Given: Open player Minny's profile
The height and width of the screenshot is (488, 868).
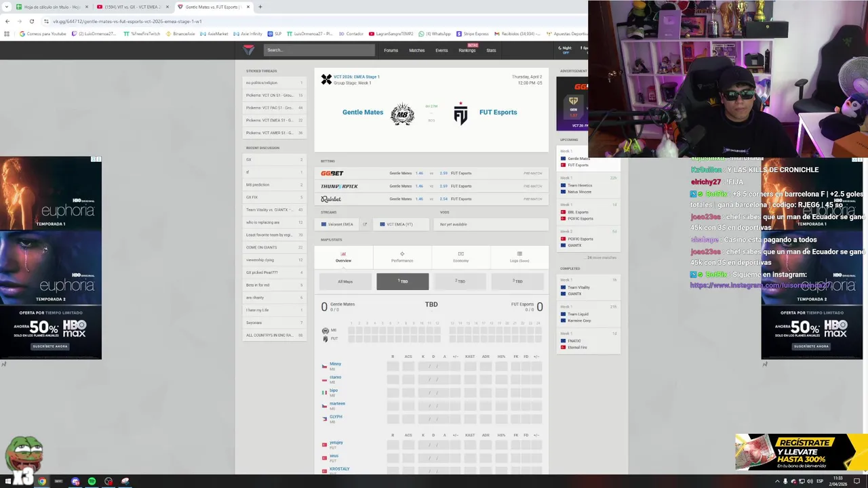Looking at the screenshot, I should [x=335, y=364].
